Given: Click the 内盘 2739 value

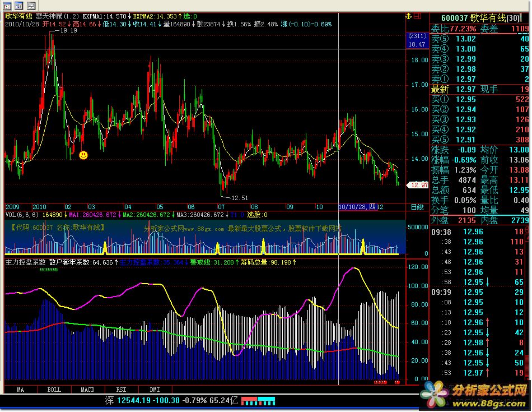Looking at the screenshot, I should [520, 220].
